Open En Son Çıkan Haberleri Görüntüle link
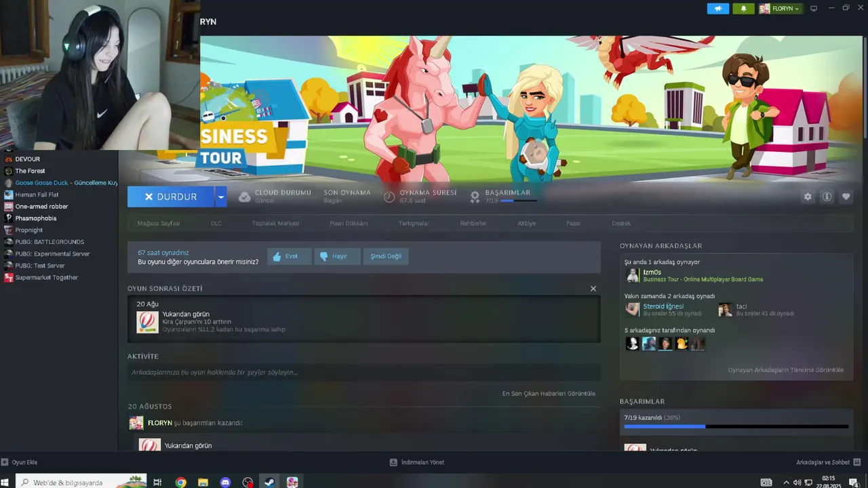 (549, 393)
